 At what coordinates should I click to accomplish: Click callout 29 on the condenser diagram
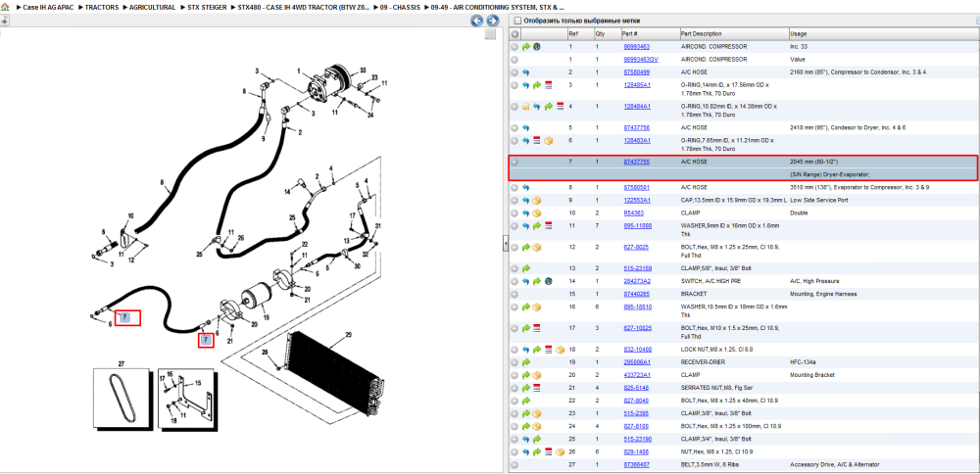pos(348,335)
